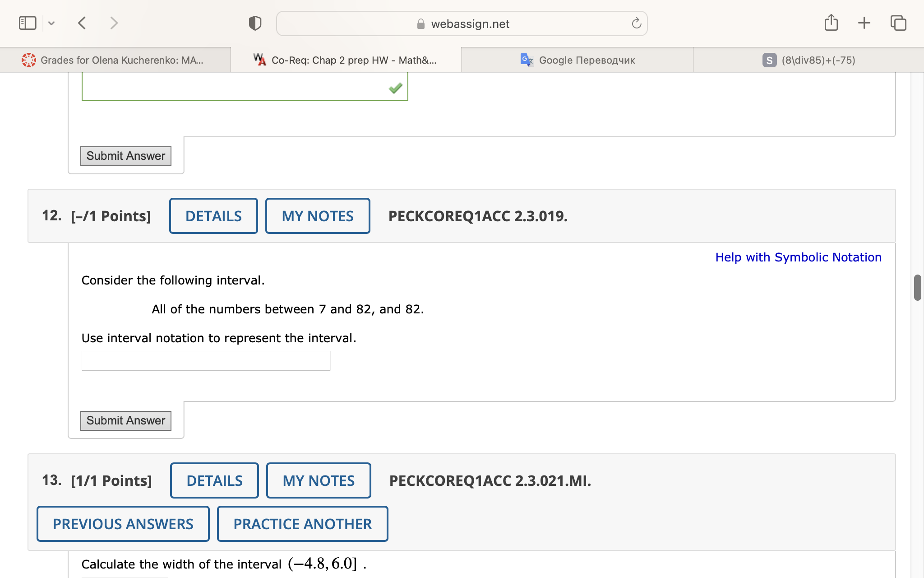Click the Help with Symbolic Notation link
This screenshot has width=924, height=578.
coord(798,257)
